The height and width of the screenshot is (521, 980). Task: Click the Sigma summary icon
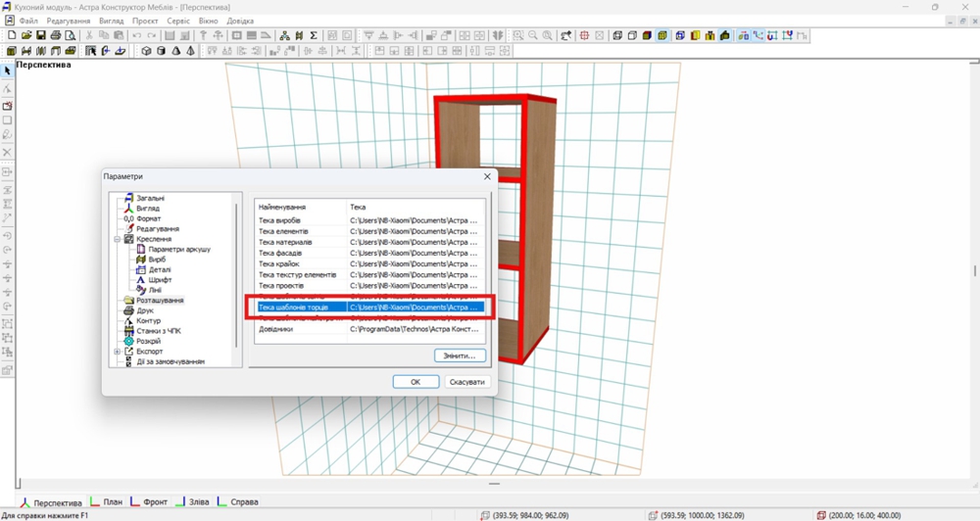point(314,35)
